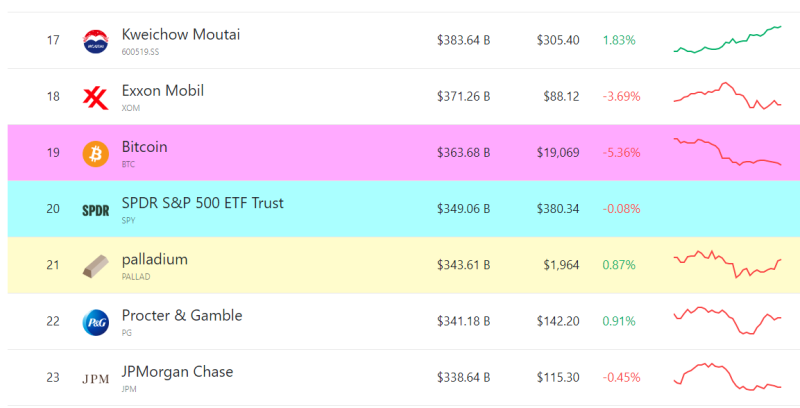Click the palladium bar icon
800x408 pixels.
(95, 266)
